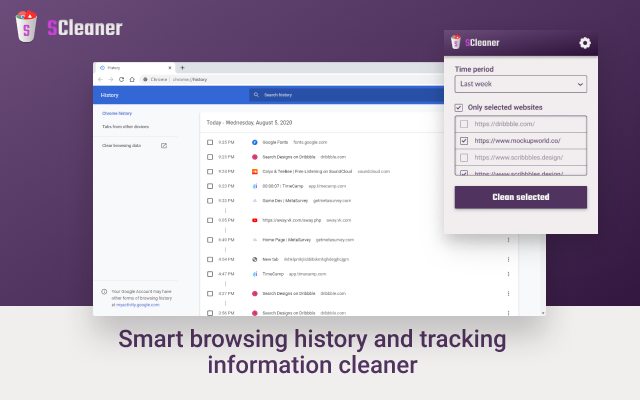This screenshot has height=400, width=640.
Task: Click the red YouTube-style favicon for away.vk.com
Action: tap(255, 220)
